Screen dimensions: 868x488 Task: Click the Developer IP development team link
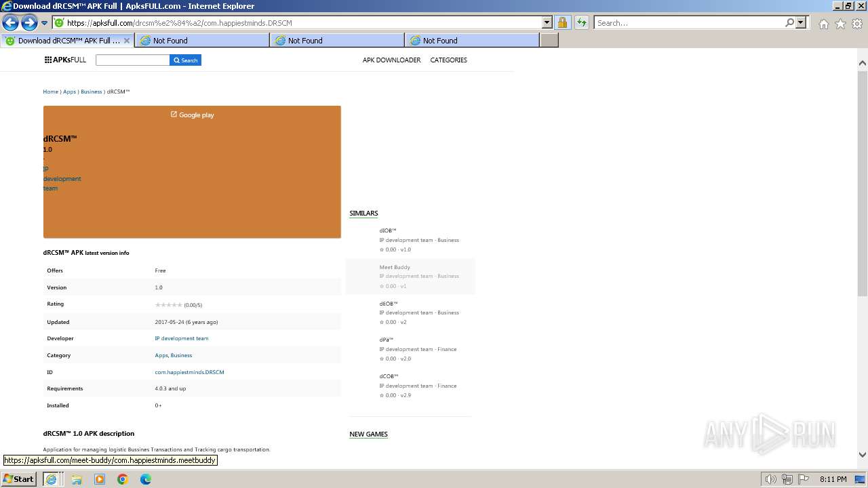[x=181, y=338]
